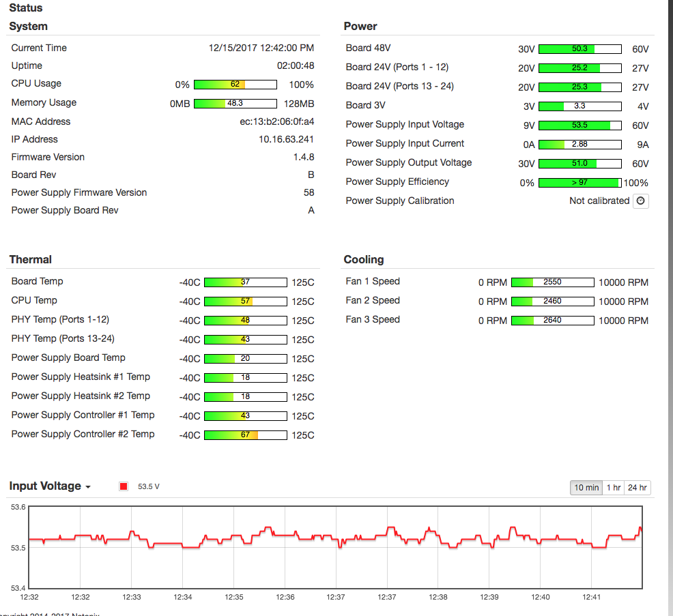Click the power supply calibration gauge icon

pos(640,201)
